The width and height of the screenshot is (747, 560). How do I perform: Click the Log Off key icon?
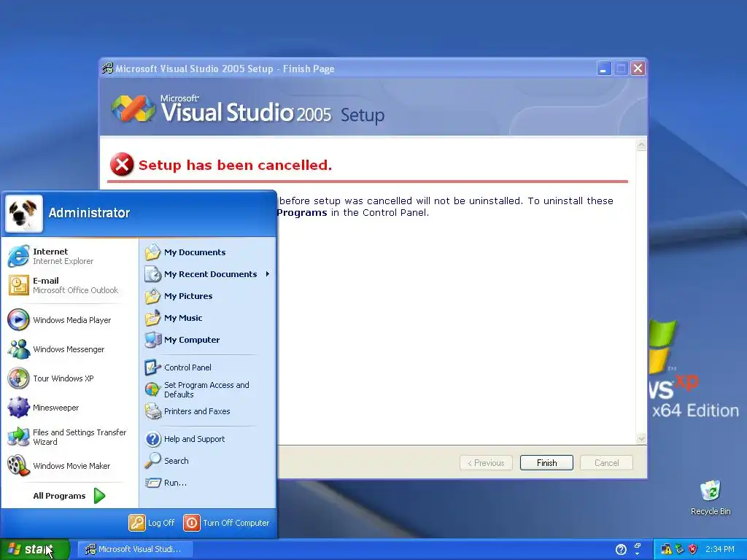coord(136,523)
